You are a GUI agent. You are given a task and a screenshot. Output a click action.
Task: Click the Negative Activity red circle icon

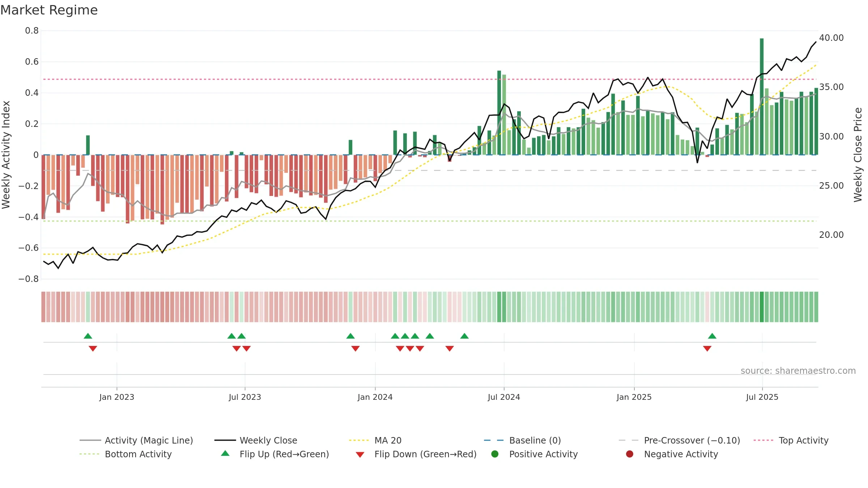coord(630,454)
